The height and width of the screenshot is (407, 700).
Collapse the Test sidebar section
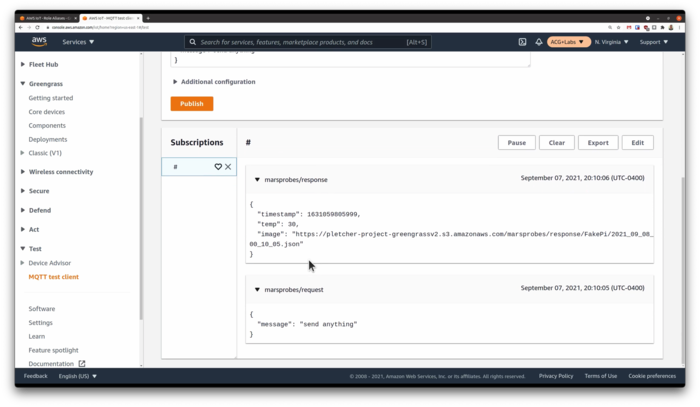point(23,249)
